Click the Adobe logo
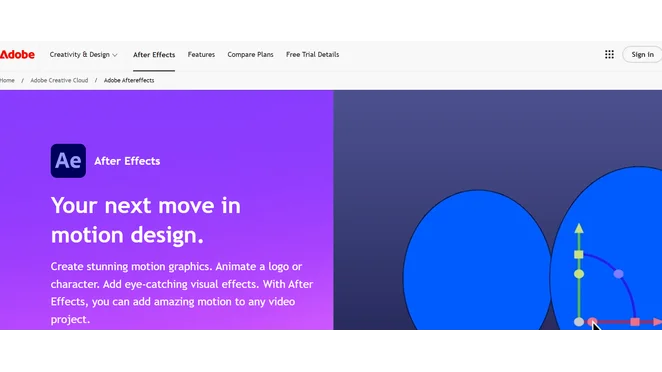 [x=17, y=54]
